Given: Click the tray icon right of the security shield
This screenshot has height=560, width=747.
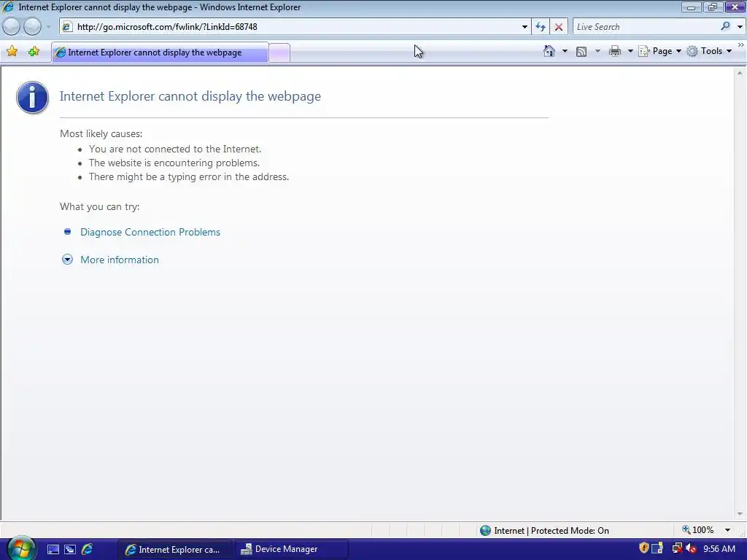Looking at the screenshot, I should pyautogui.click(x=657, y=548).
